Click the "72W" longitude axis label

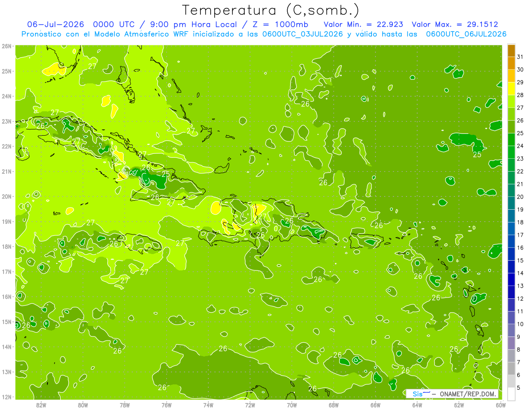point(250,405)
